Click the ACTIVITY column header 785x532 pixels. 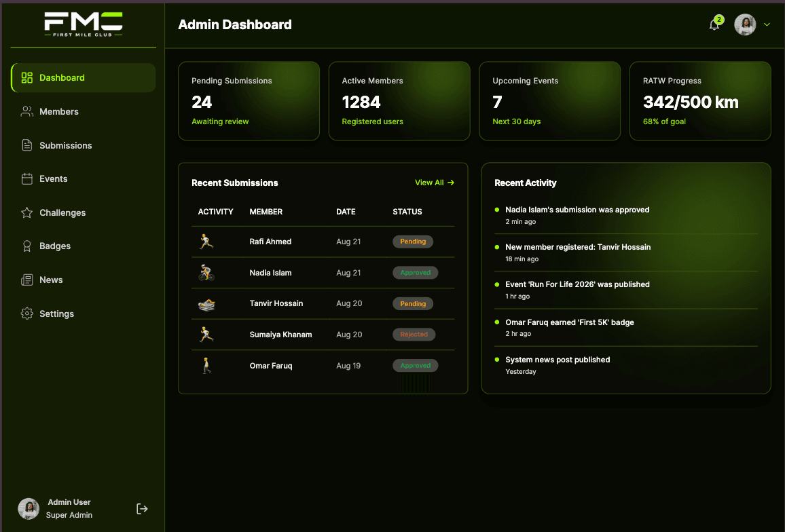click(216, 212)
